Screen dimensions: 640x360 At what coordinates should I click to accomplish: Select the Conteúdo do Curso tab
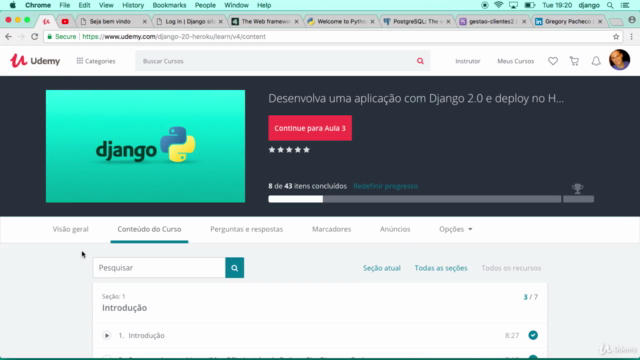coord(149,229)
